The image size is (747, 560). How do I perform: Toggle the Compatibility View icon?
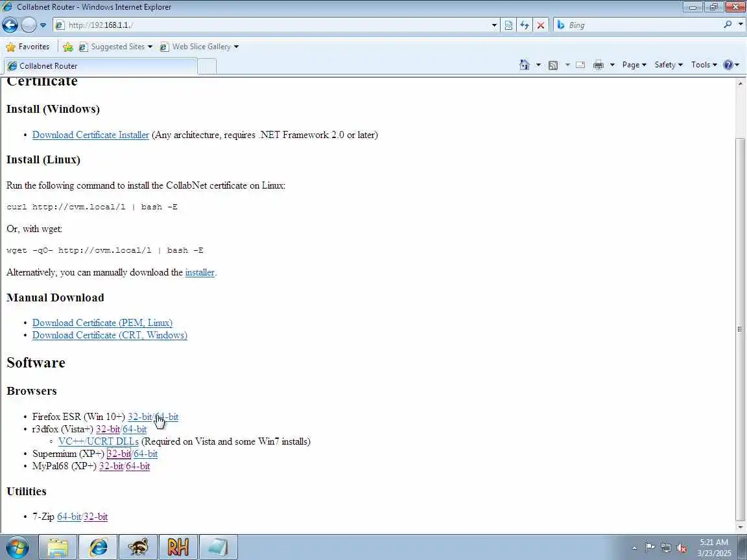pos(508,25)
